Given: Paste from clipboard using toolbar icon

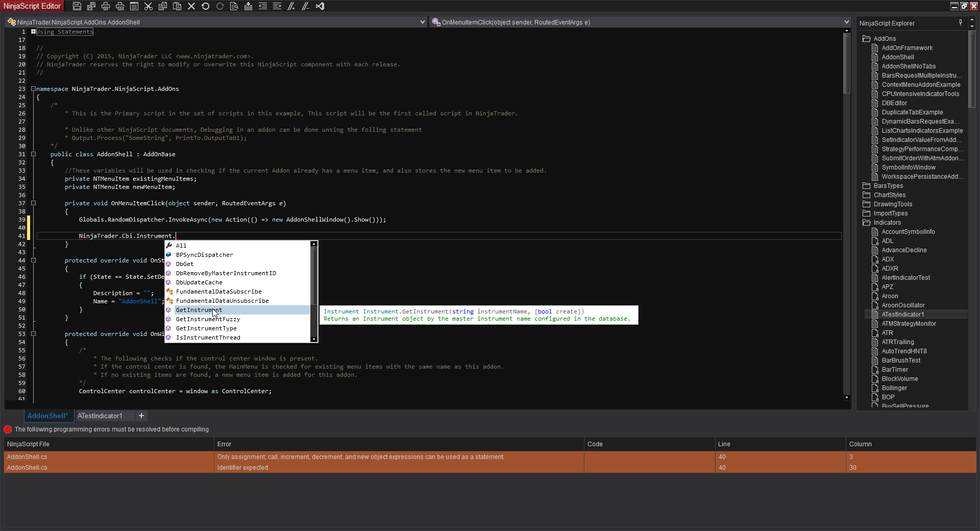Looking at the screenshot, I should click(177, 6).
